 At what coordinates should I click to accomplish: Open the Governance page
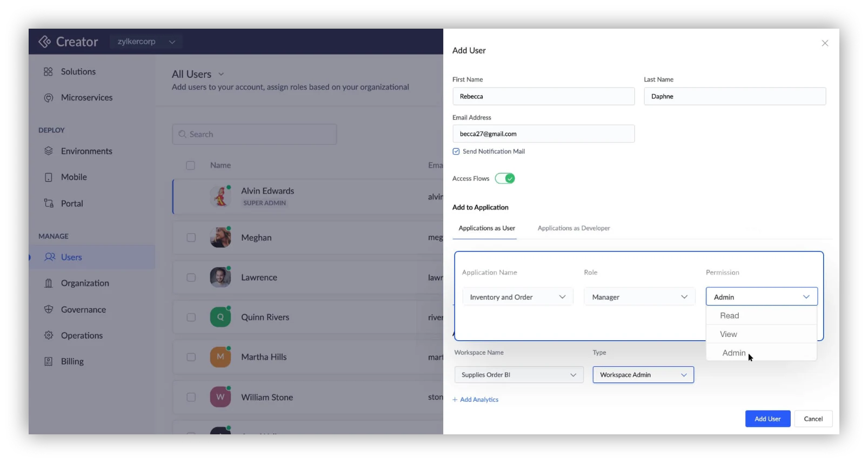tap(83, 309)
